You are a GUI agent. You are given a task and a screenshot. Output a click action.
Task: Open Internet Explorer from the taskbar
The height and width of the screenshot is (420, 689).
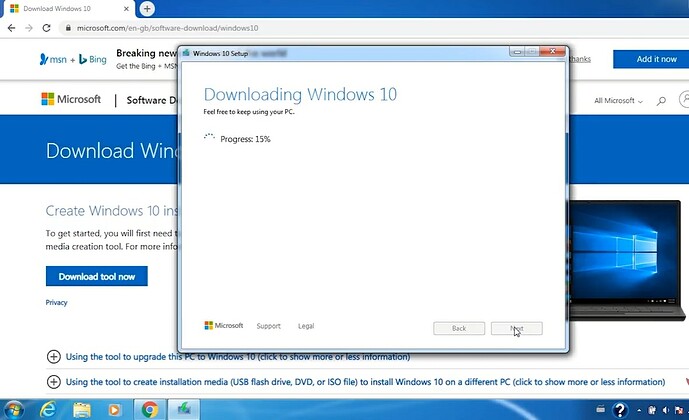[x=47, y=409]
